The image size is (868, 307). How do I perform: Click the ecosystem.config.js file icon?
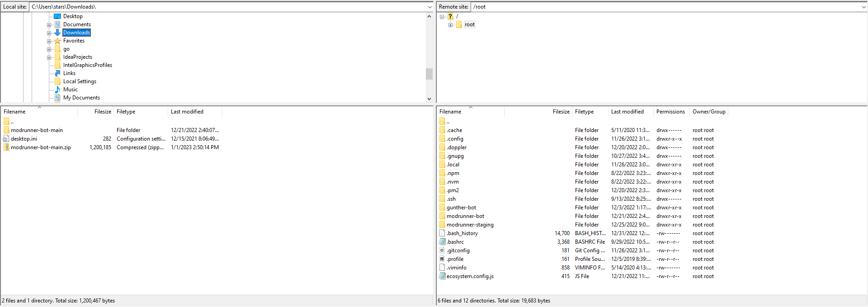[x=442, y=276]
